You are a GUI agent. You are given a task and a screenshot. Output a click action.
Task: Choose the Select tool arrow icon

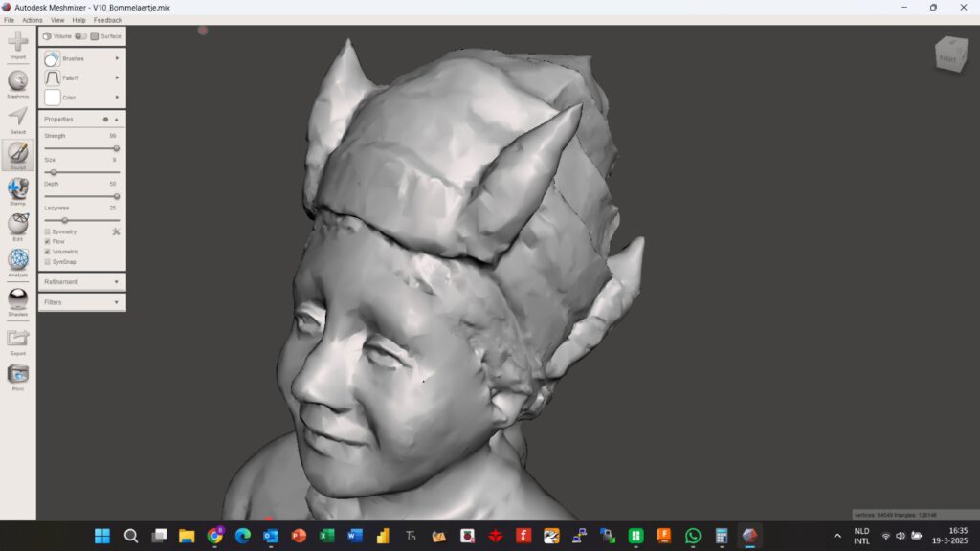17,118
